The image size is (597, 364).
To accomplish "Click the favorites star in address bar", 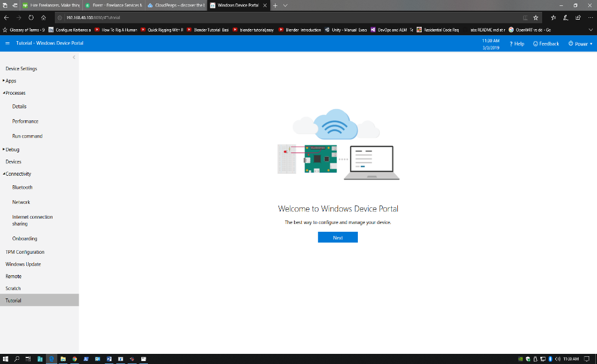I will coord(536,17).
